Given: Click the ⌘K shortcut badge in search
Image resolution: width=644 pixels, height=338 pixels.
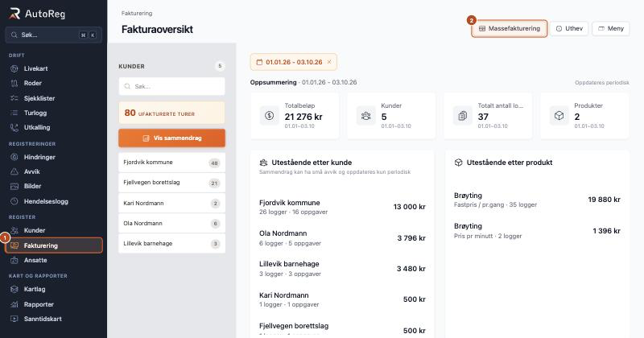Looking at the screenshot, I should [88, 35].
